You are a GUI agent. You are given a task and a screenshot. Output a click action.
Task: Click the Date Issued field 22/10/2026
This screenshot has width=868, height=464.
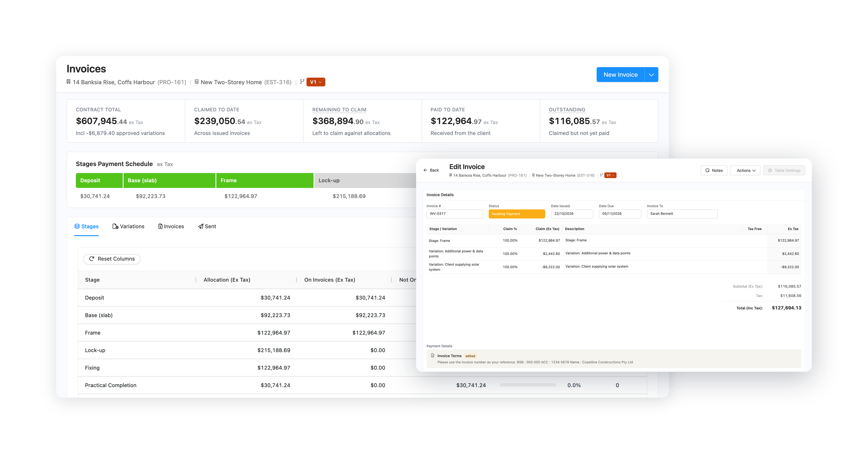572,214
